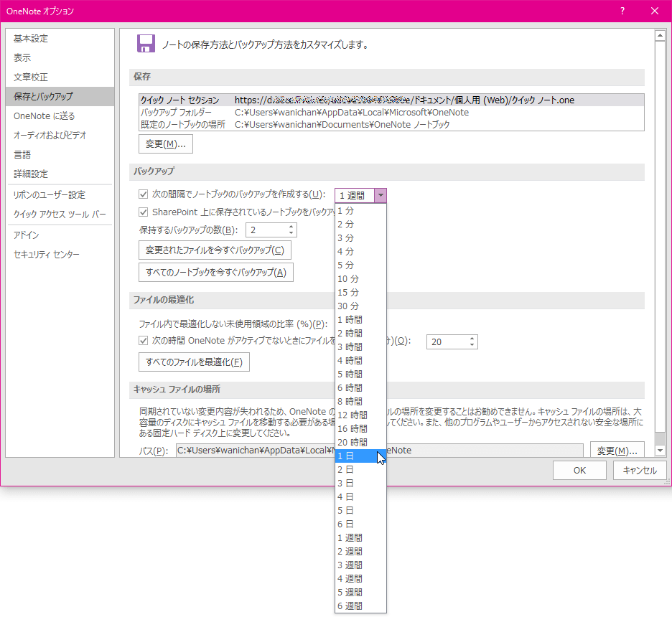This screenshot has height=617, width=672.
Task: Select 既定のノートブックの場所 row
Action: 391,125
